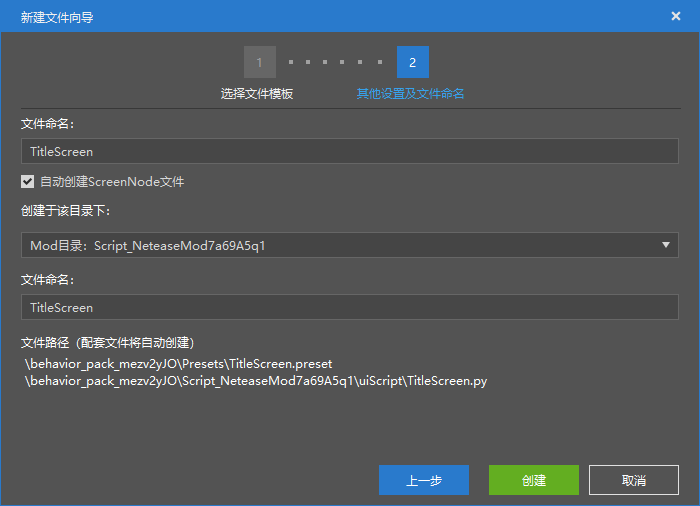Toggle the 自动创建ScreenNode文件 checkbox
Screen dimensions: 700x506
[x=28, y=182]
